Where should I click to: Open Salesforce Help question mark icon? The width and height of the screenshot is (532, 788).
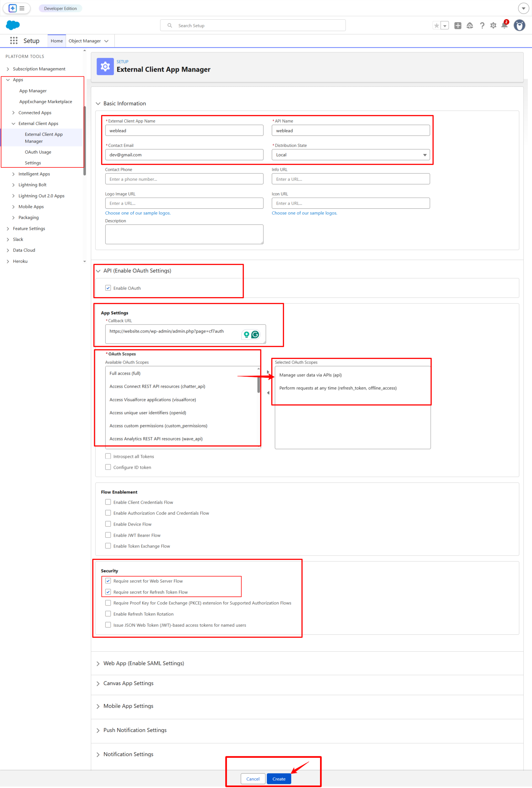pyautogui.click(x=482, y=25)
